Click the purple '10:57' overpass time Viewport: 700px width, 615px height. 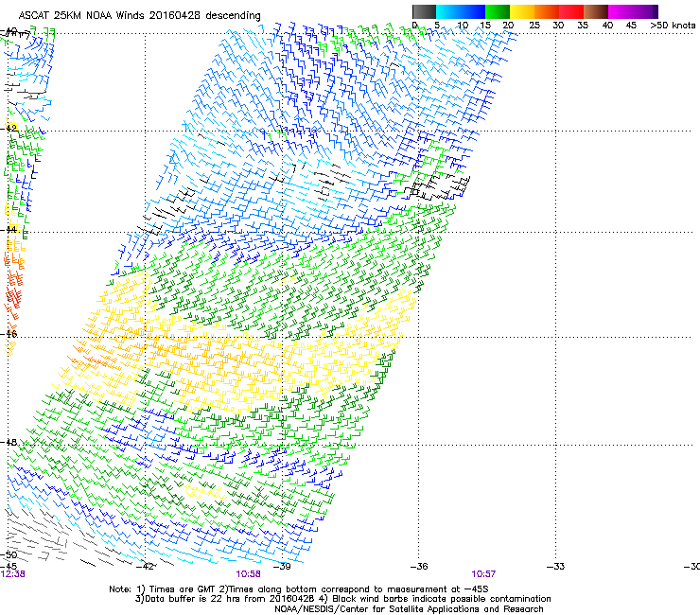coord(483,574)
